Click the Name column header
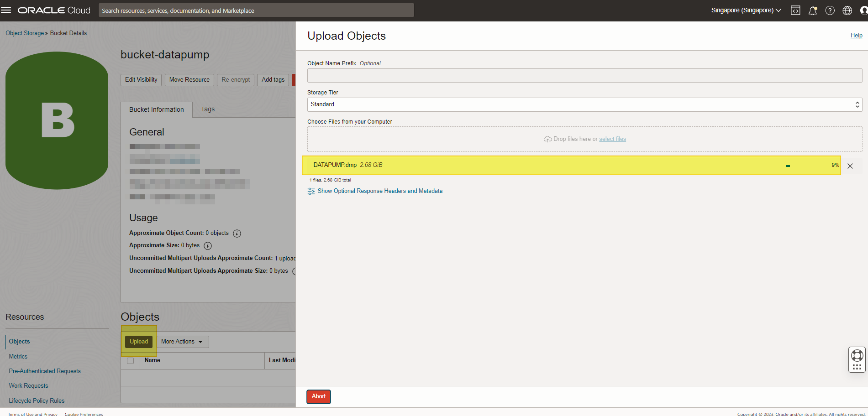Viewport: 868px width, 416px height. point(153,360)
